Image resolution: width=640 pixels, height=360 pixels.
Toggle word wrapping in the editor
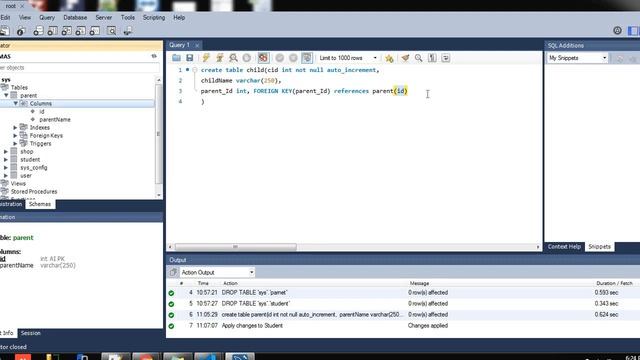[x=446, y=58]
